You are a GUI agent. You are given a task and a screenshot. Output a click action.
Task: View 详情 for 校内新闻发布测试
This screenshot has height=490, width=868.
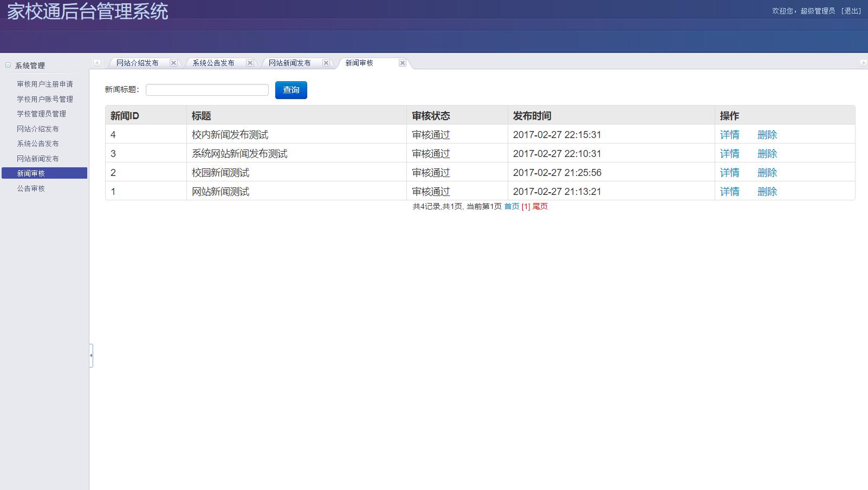point(729,134)
